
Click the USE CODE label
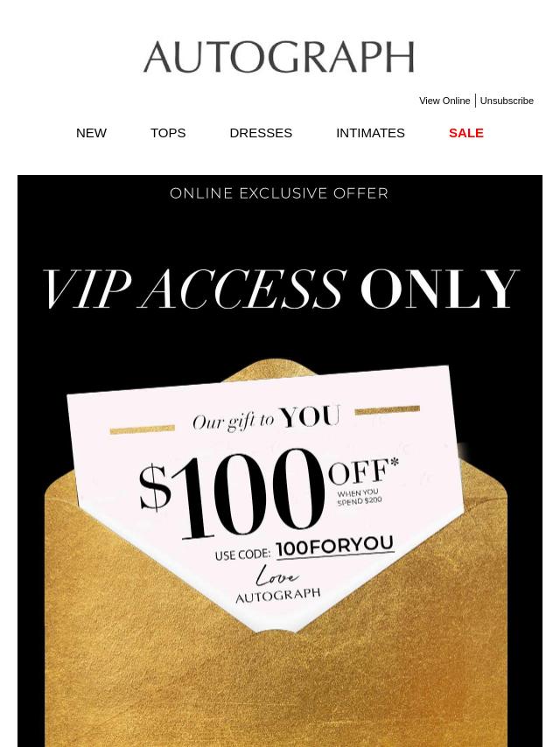(242, 555)
